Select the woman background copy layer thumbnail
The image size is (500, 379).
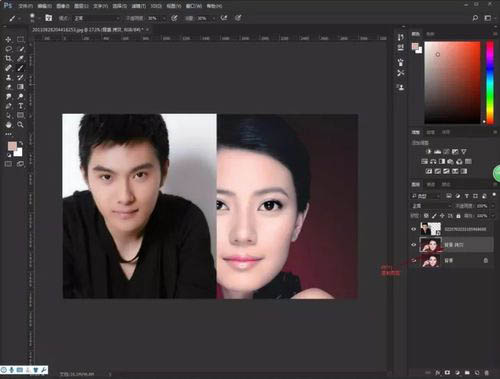click(x=431, y=245)
